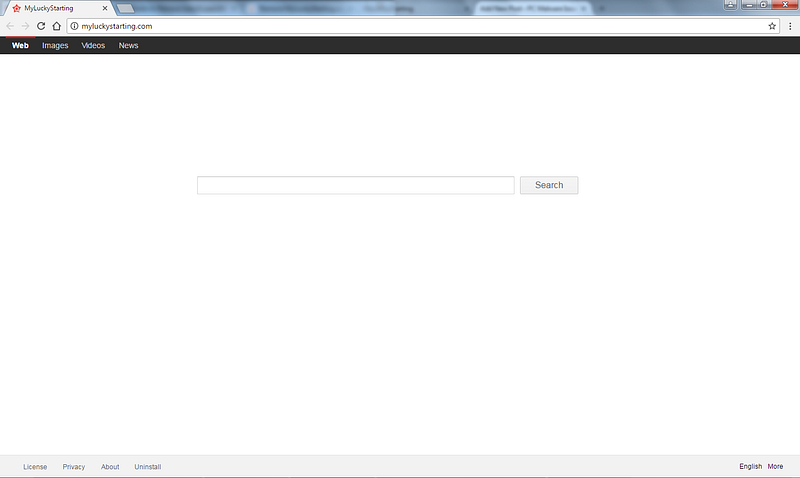
Task: Expand the More languages option
Action: click(x=775, y=466)
